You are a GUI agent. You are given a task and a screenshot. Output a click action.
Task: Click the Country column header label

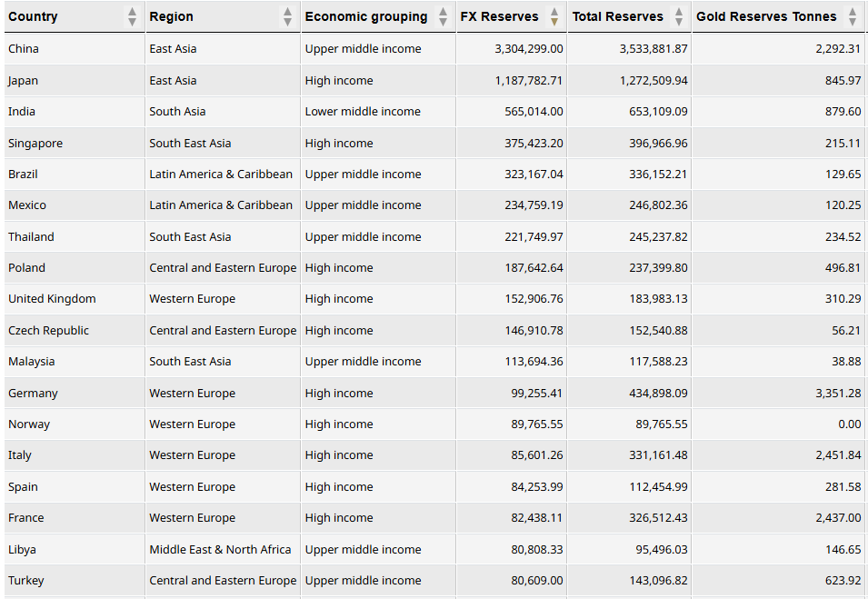pos(33,16)
